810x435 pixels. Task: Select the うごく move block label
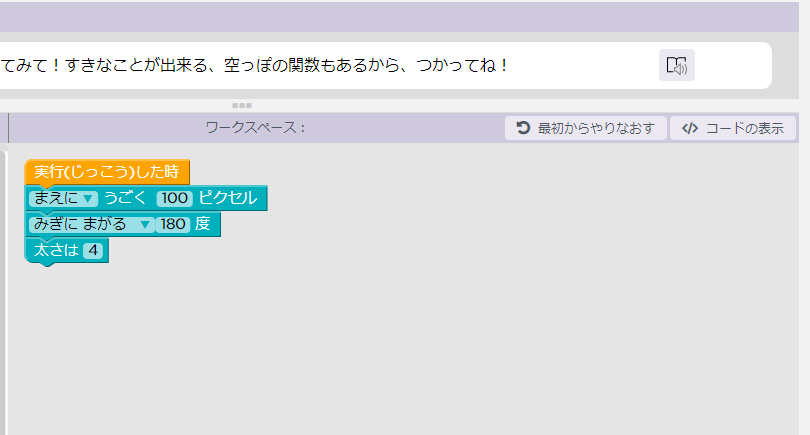pos(126,198)
